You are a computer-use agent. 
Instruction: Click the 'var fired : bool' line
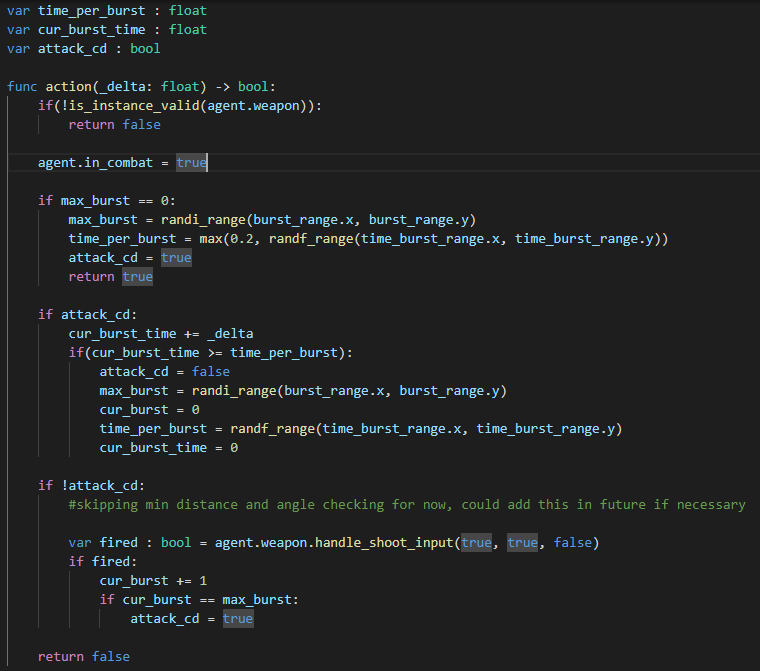pos(334,543)
